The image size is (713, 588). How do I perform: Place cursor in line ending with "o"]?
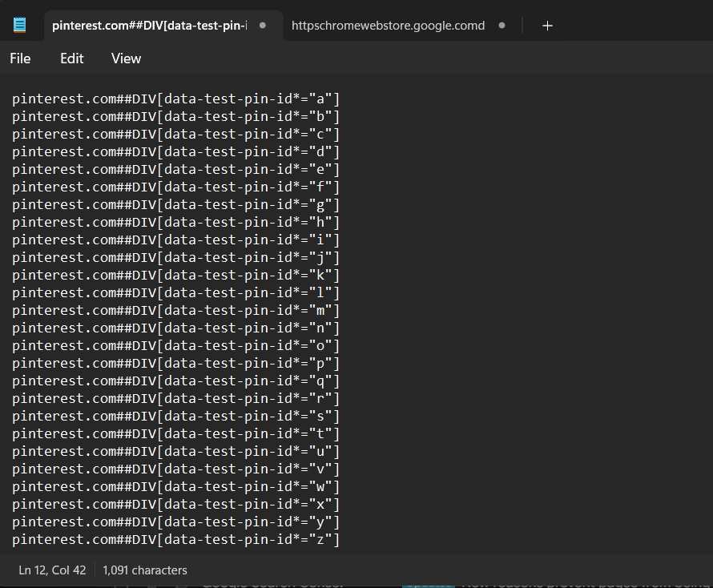click(175, 346)
